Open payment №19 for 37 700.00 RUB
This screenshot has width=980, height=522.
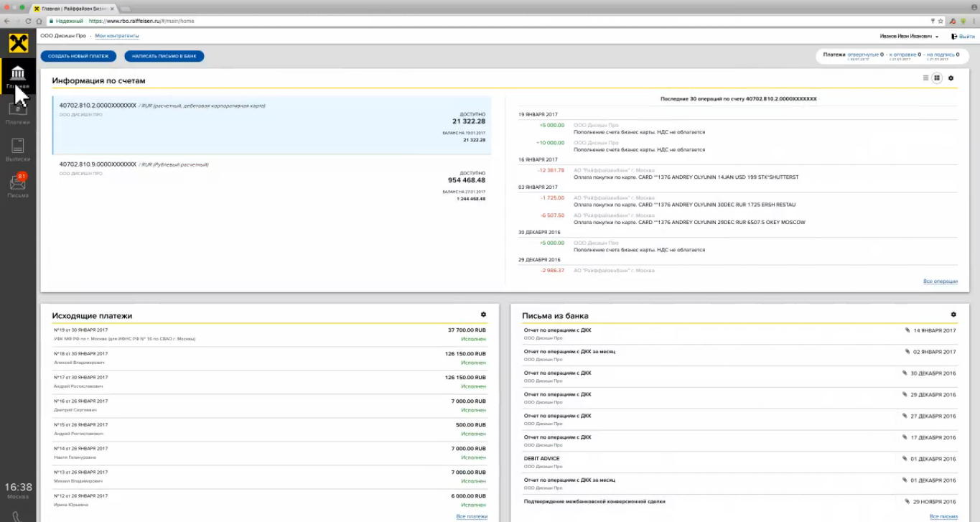(x=270, y=334)
